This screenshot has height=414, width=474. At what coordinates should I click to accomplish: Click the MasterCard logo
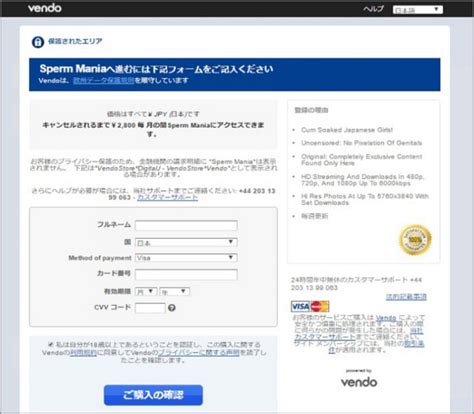click(x=320, y=306)
